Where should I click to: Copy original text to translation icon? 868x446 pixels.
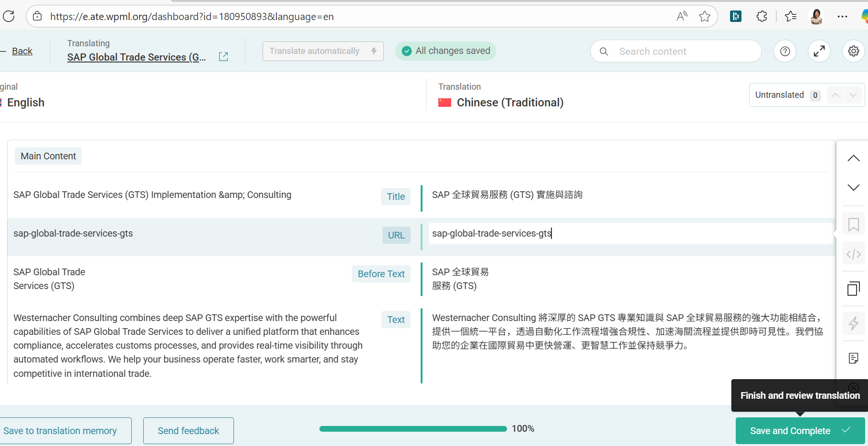click(854, 289)
